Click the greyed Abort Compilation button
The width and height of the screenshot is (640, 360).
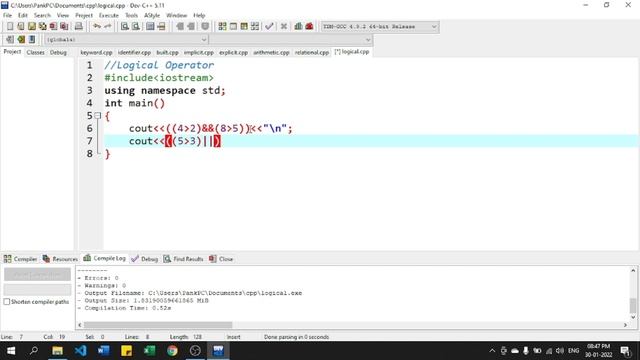click(37, 275)
